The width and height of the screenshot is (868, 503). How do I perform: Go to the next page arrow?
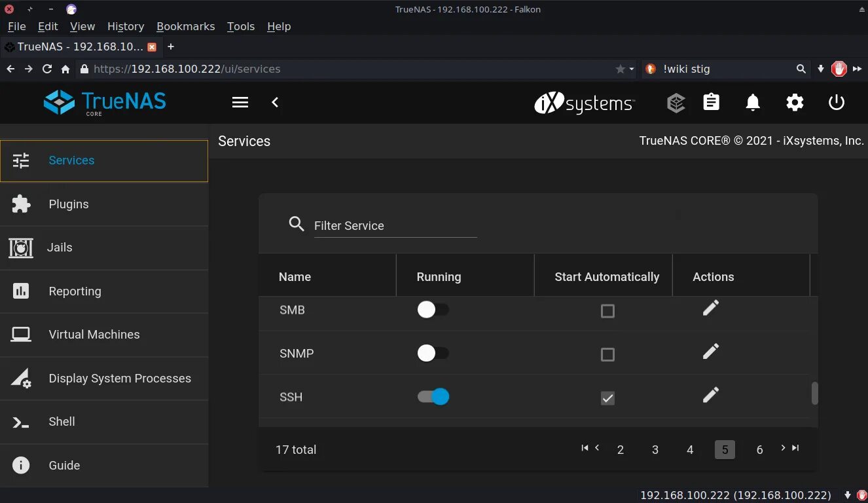click(x=783, y=448)
